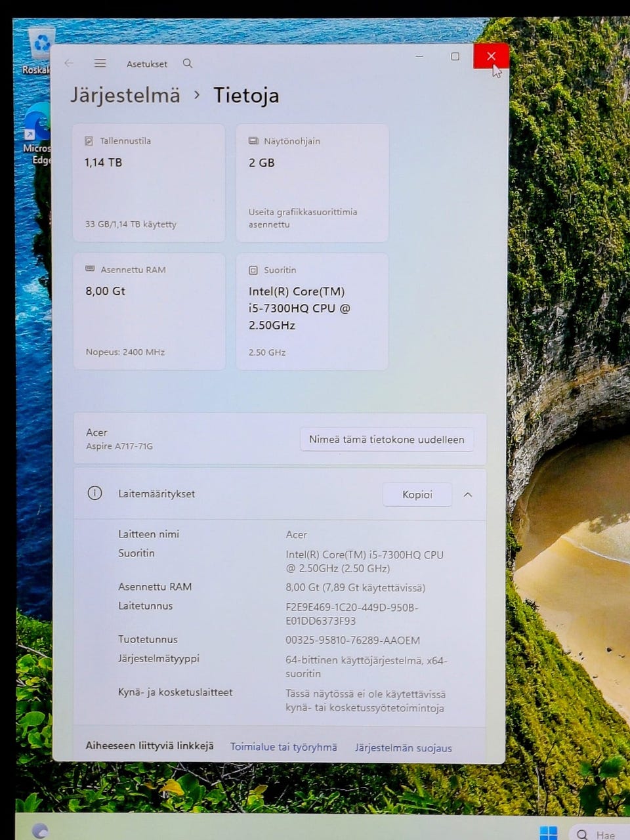The image size is (630, 840).
Task: Click the Näytönohjain graphics card icon
Action: point(253,141)
